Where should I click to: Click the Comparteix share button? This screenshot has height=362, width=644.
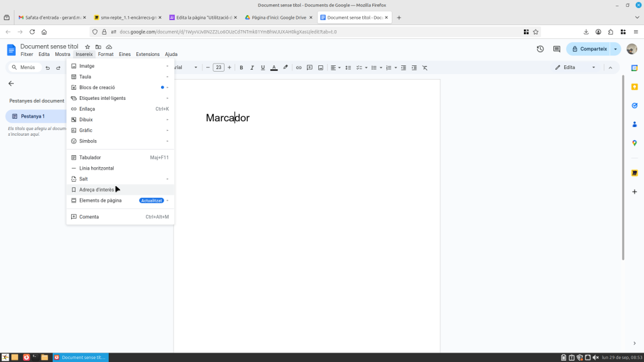point(589,49)
